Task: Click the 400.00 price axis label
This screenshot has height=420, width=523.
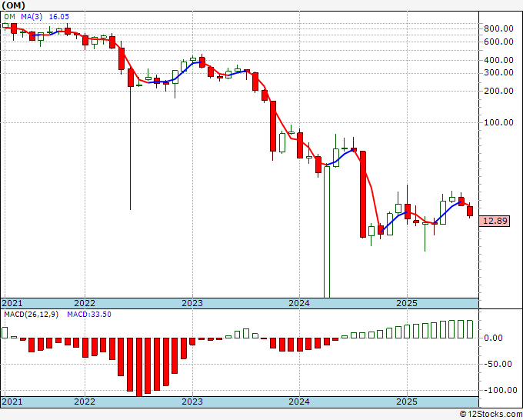Action: tap(498, 60)
